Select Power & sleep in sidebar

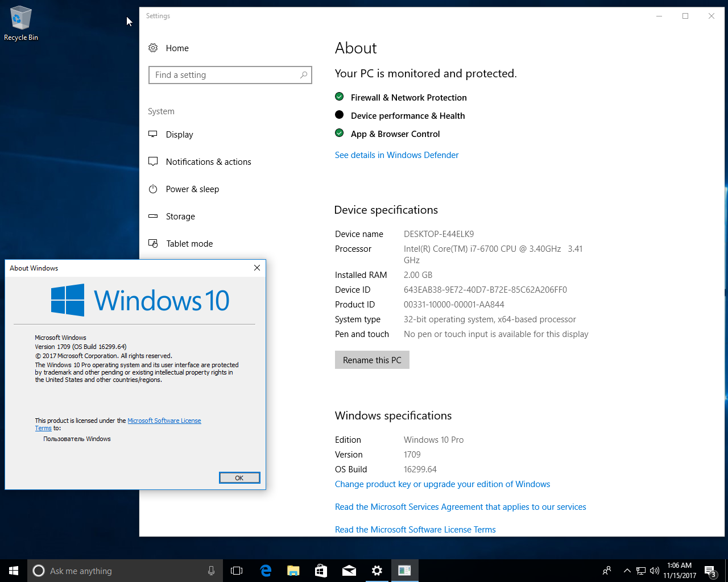click(x=192, y=189)
